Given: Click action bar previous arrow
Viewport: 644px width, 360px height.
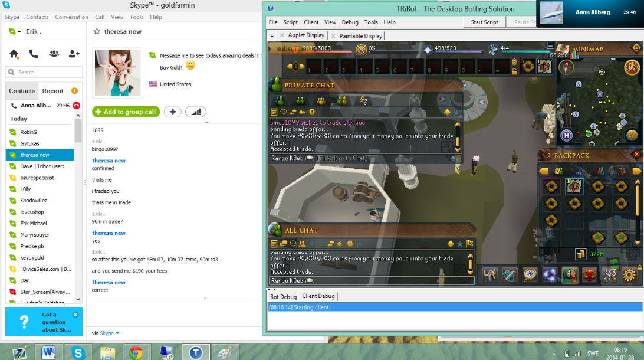Looking at the screenshot, I should tap(291, 66).
